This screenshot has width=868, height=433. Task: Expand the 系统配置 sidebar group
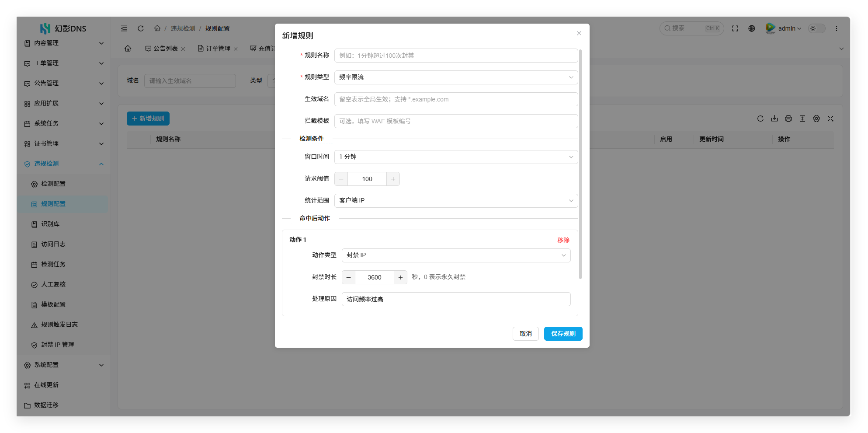point(64,365)
